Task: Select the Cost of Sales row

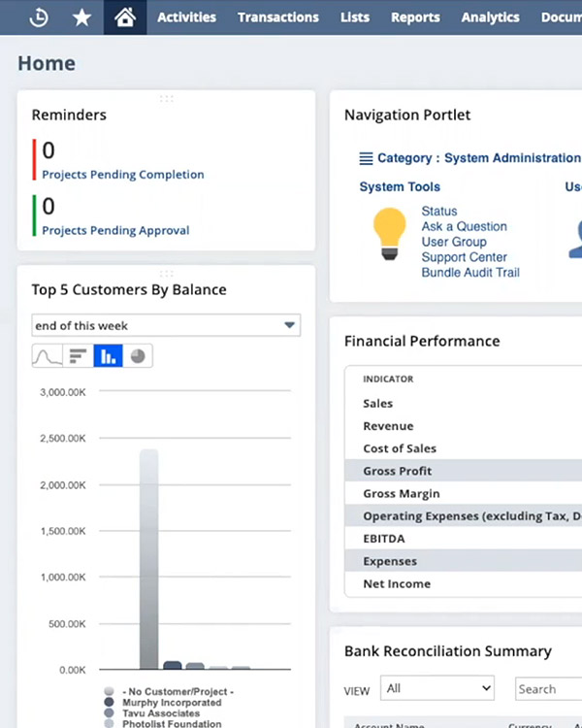Action: [x=464, y=448]
